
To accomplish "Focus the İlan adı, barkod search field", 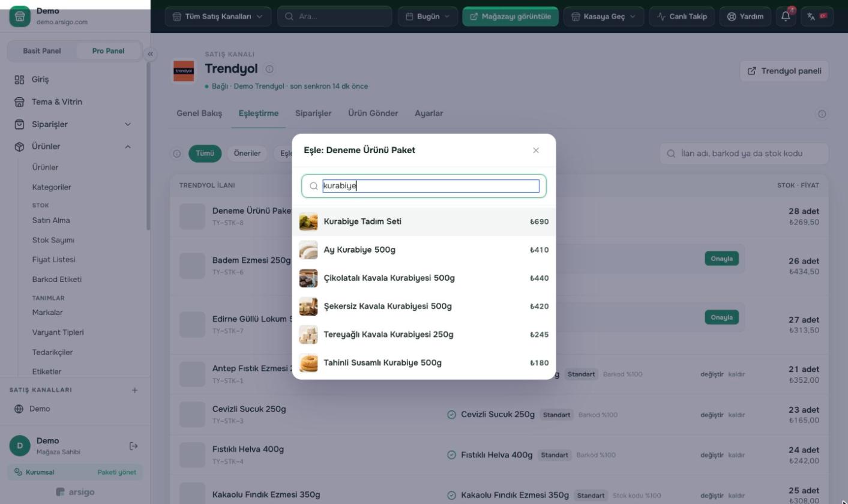I will coord(744,154).
